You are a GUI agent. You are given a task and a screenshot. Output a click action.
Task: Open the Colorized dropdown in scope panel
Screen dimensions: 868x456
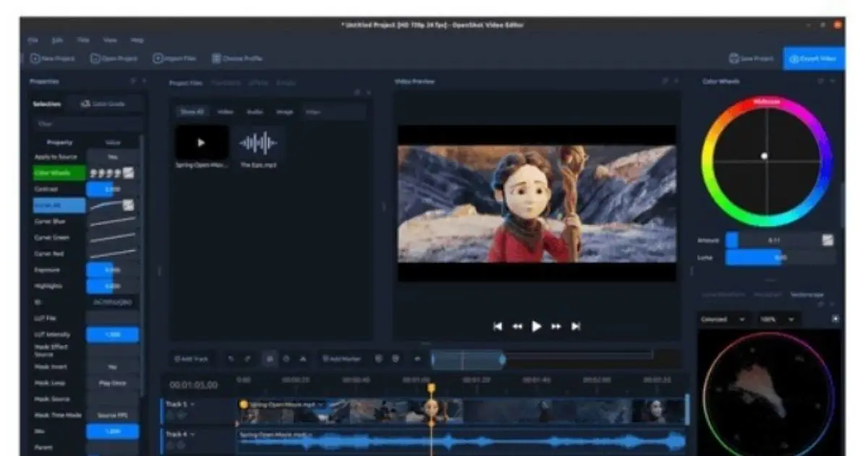point(723,319)
